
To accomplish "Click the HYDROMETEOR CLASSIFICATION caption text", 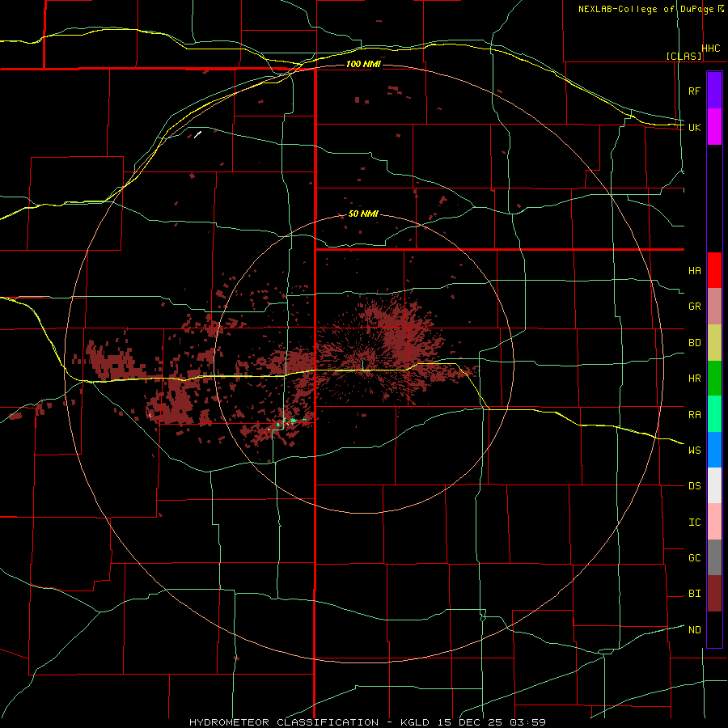I will (284, 722).
